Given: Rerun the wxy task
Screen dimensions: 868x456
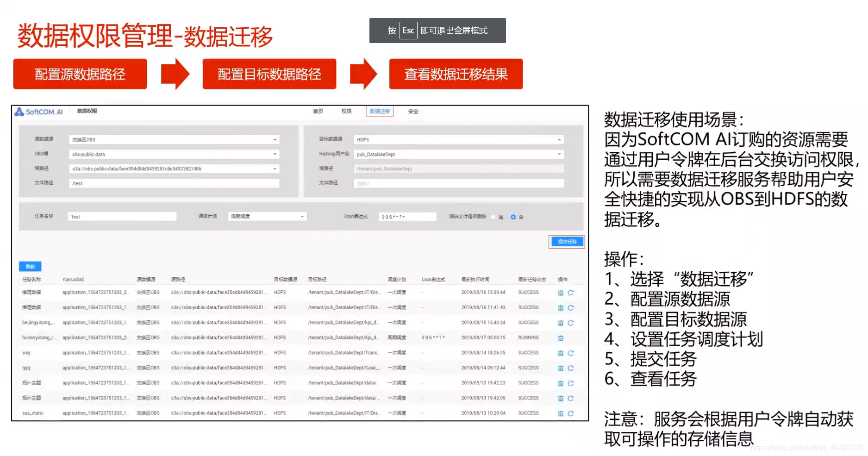Looking at the screenshot, I should click(571, 353).
